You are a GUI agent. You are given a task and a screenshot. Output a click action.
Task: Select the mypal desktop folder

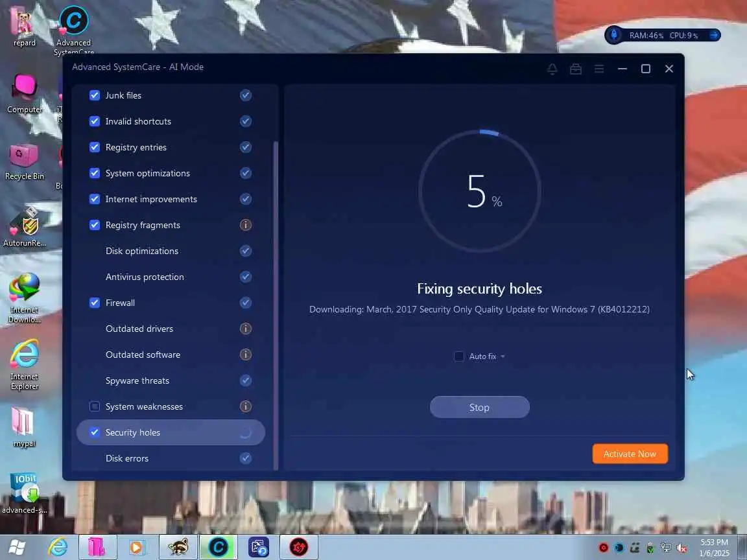(x=24, y=427)
